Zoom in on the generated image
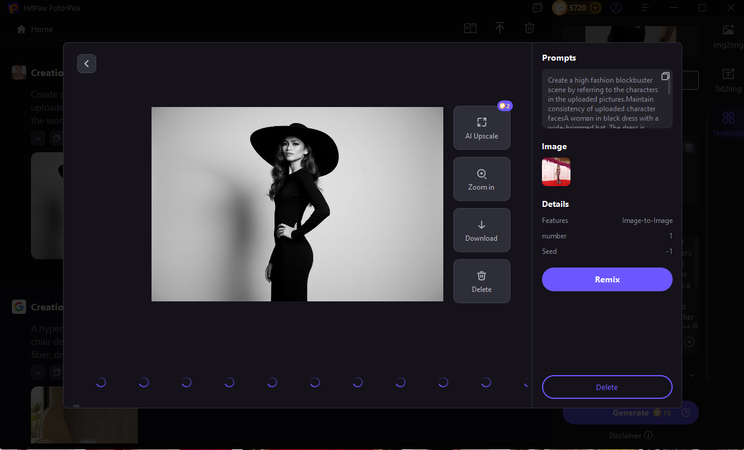 pyautogui.click(x=481, y=180)
